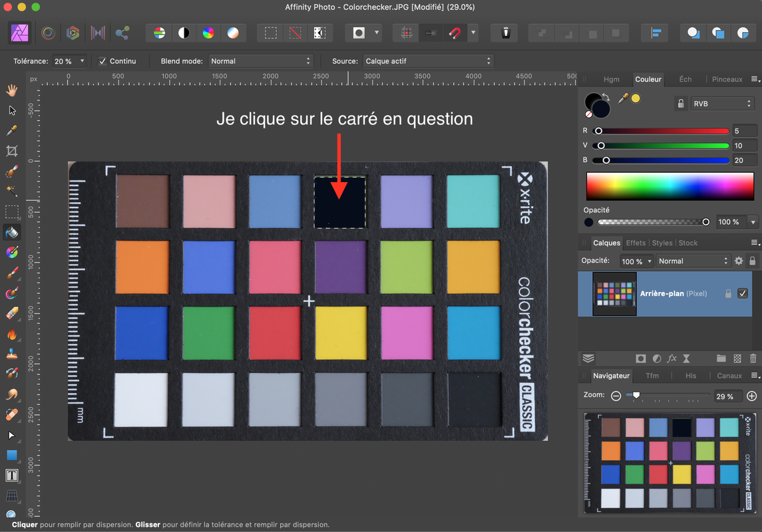Select the Hand (view) tool

(12, 90)
